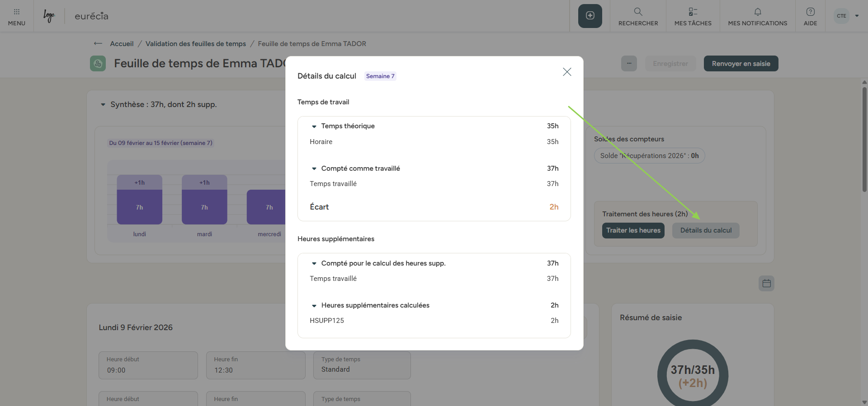Collapse Compté pour le calcul des heures supp.
The width and height of the screenshot is (868, 406).
pos(314,263)
